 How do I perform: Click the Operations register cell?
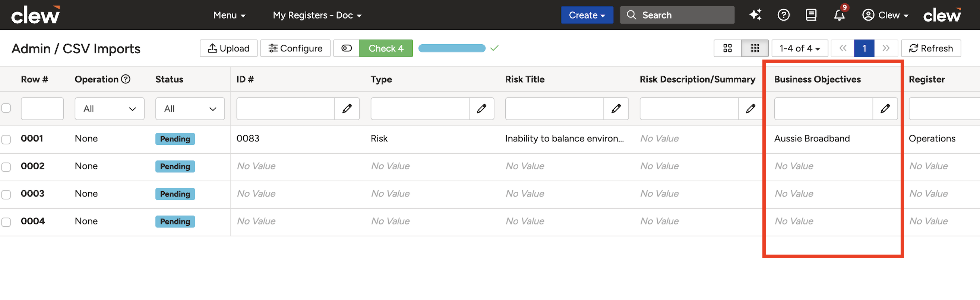click(x=932, y=138)
